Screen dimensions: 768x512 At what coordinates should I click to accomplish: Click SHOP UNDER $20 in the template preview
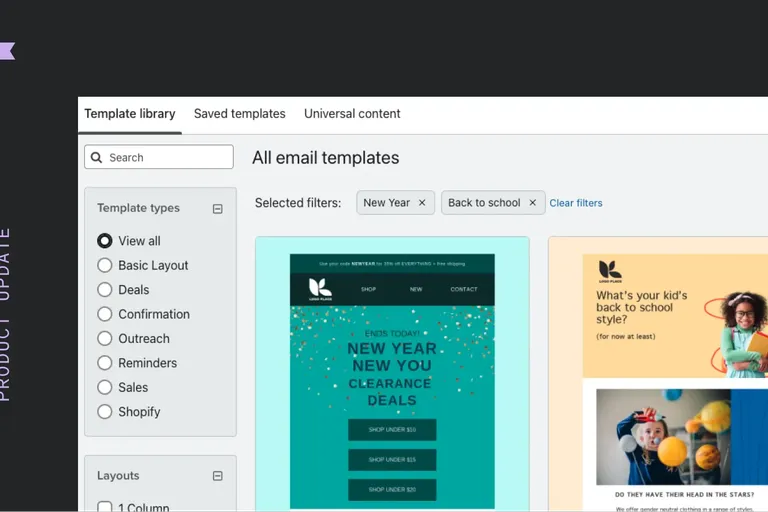coord(392,489)
